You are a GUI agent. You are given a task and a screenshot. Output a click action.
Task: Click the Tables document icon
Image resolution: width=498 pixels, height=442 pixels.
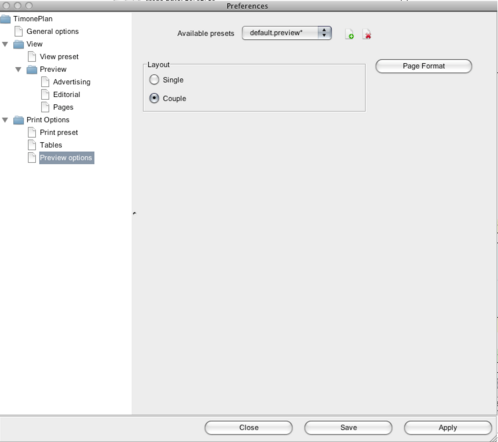(32, 145)
